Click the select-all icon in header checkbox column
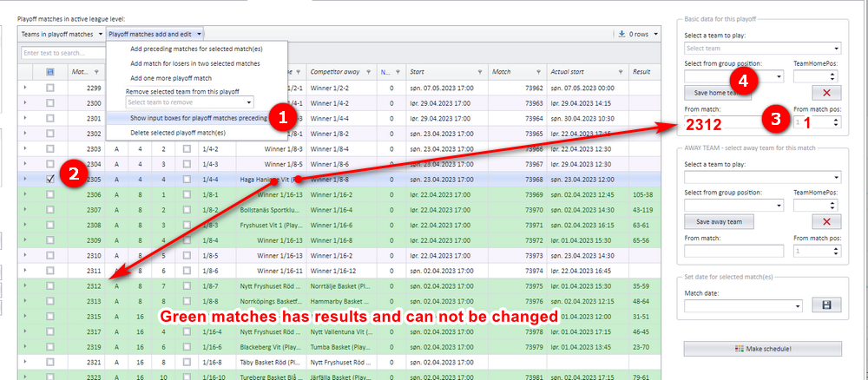This screenshot has width=868, height=380. coord(49,72)
